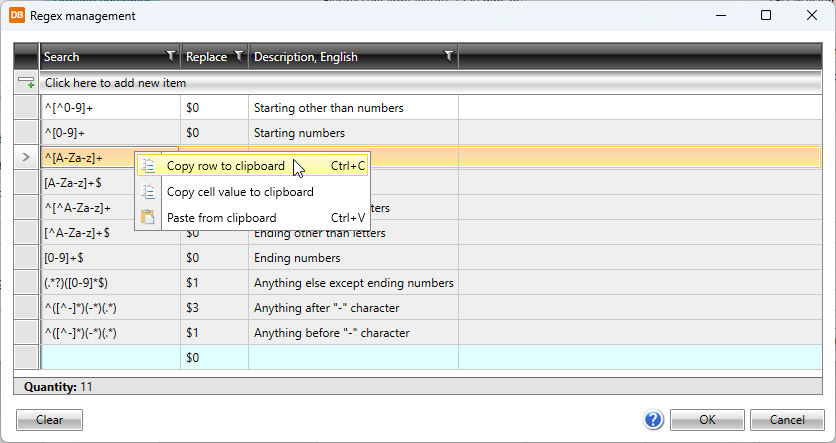This screenshot has height=443, width=836.
Task: Click the current row arrow indicator
Action: point(26,157)
